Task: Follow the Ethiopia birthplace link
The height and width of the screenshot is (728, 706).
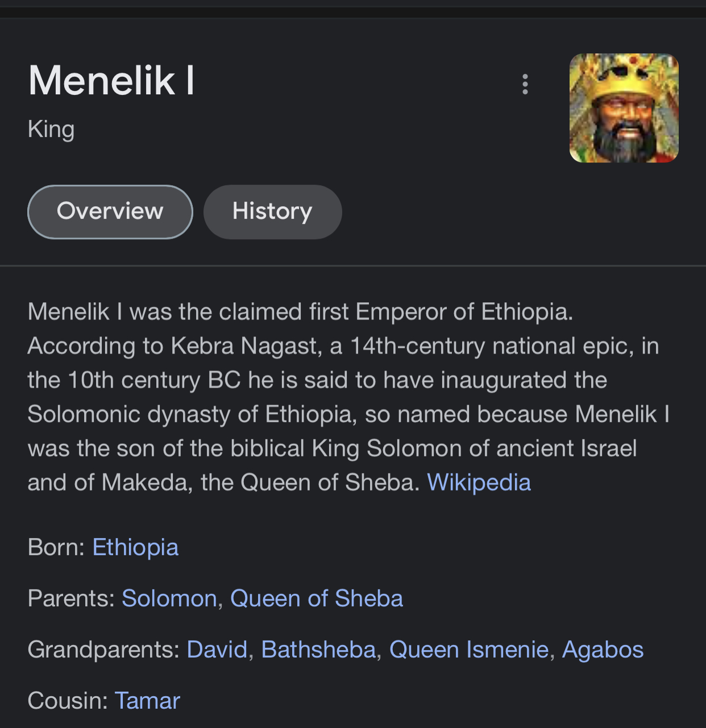Action: click(x=135, y=547)
